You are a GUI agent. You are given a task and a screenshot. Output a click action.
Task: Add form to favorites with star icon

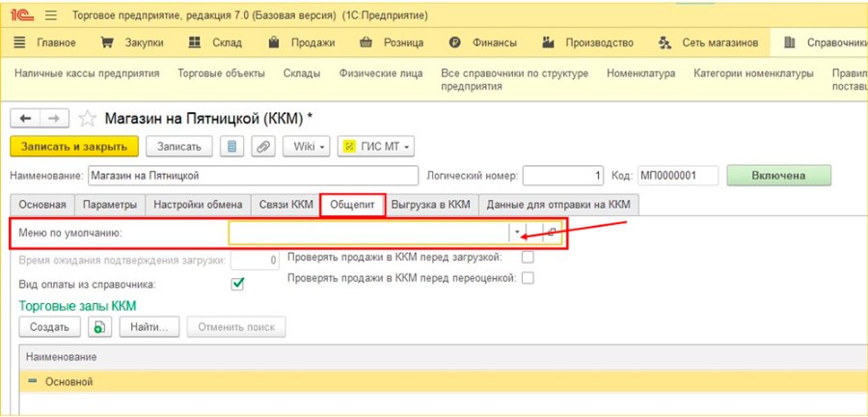point(87,118)
